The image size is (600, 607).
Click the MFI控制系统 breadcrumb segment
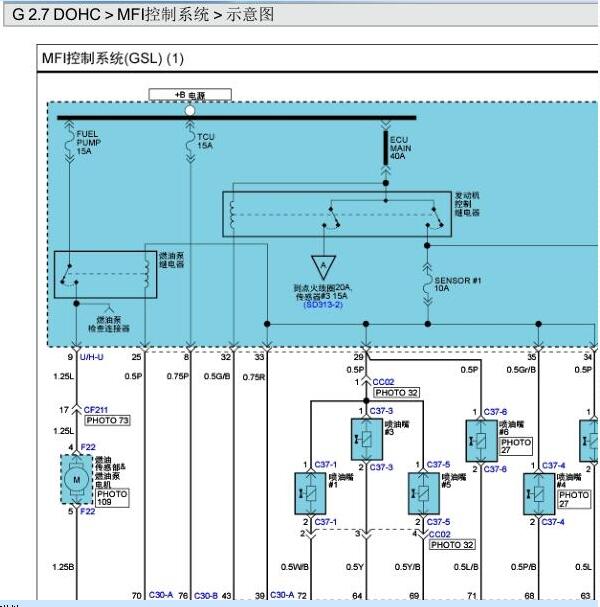[x=163, y=15]
